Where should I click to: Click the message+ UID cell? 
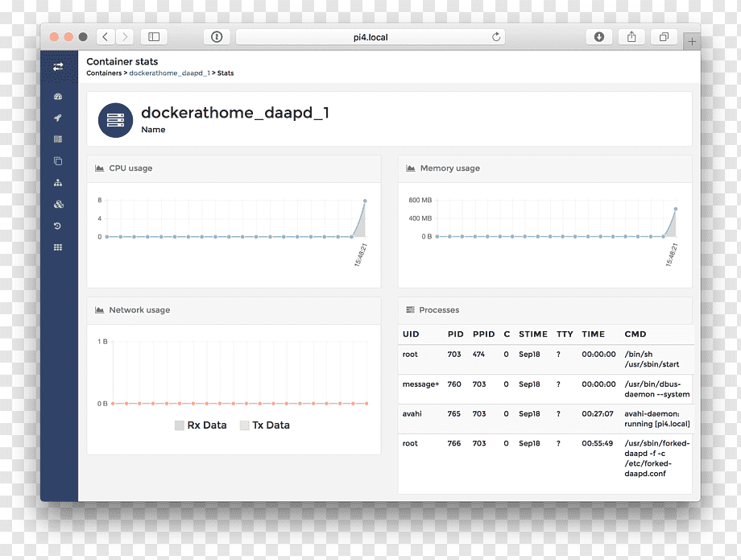click(x=420, y=384)
